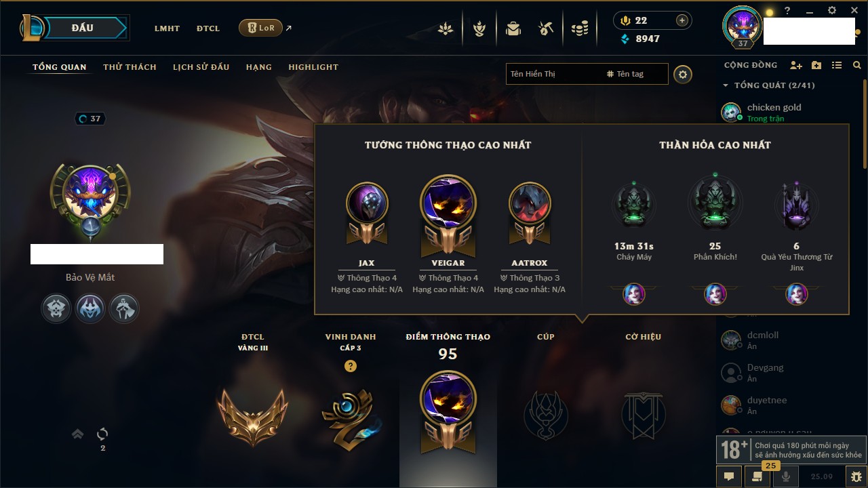
Task: Toggle the microphone mute button
Action: pyautogui.click(x=786, y=476)
